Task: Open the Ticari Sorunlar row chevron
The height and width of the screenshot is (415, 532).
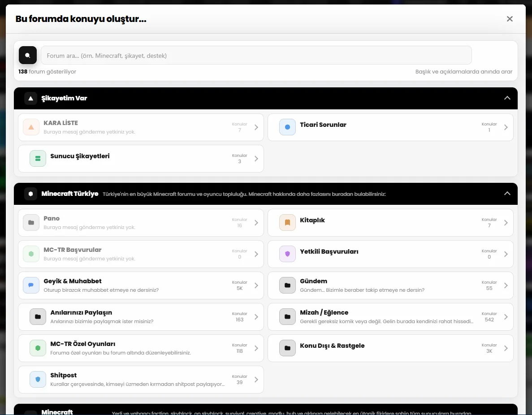Action: click(x=506, y=127)
